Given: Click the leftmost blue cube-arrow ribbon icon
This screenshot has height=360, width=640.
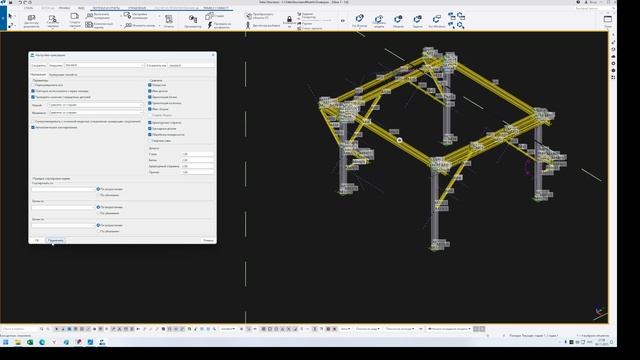Looking at the screenshot, I should (x=360, y=18).
